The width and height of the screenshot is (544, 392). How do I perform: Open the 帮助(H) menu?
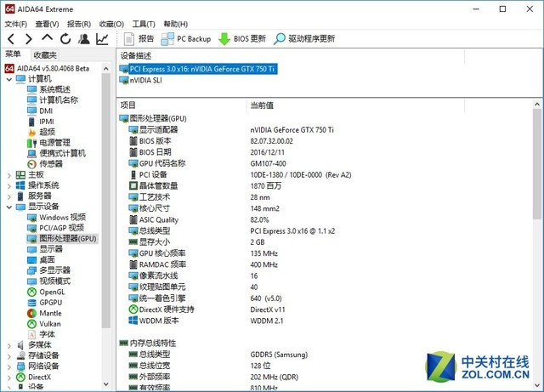click(x=176, y=24)
